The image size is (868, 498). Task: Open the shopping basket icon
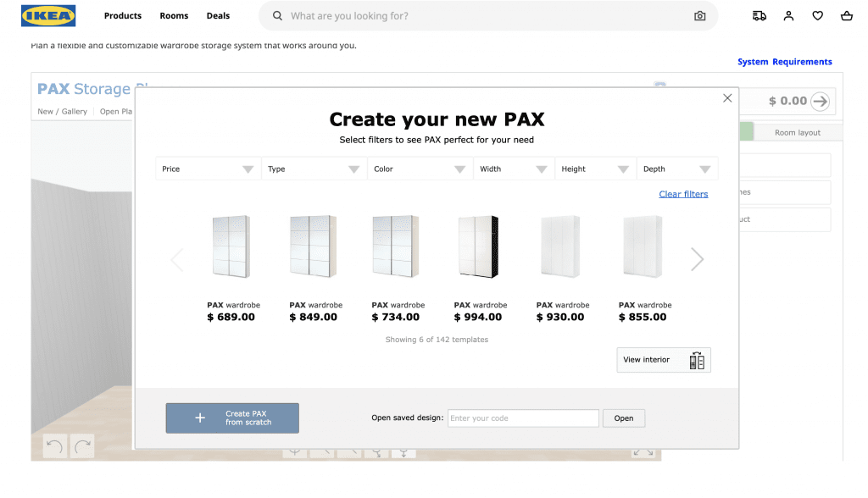tap(847, 16)
